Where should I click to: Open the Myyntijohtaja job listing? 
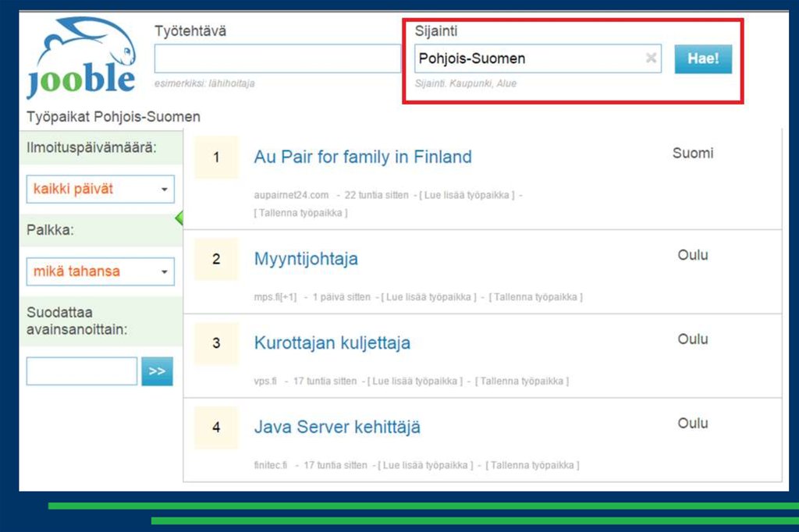pyautogui.click(x=306, y=259)
